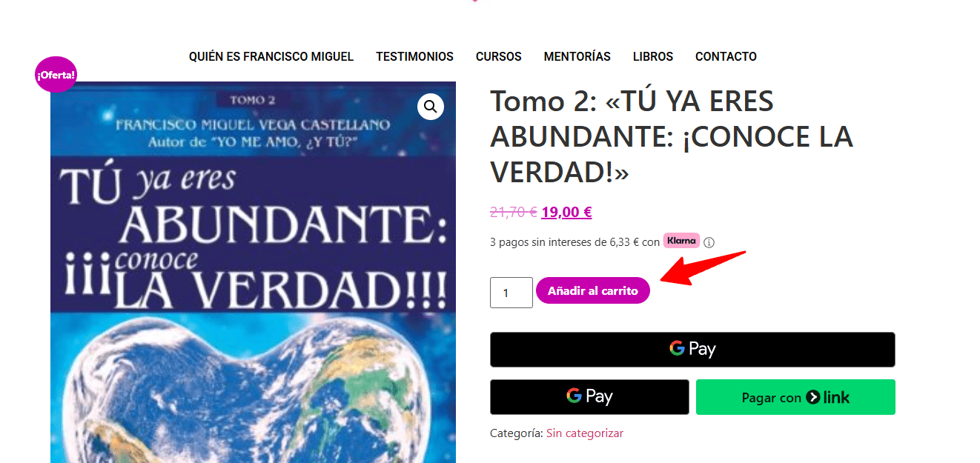This screenshot has width=980, height=463.
Task: Navigate to LIBROS
Action: [x=653, y=56]
